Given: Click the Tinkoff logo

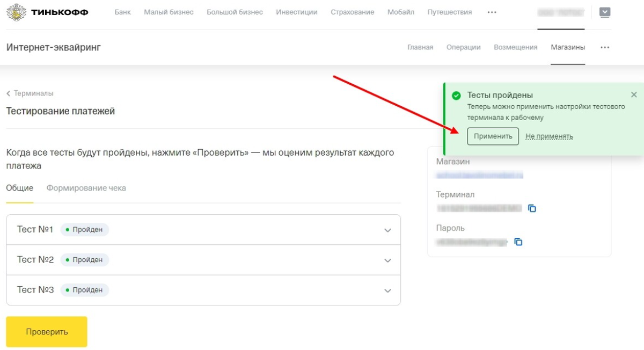Looking at the screenshot, I should (x=47, y=12).
